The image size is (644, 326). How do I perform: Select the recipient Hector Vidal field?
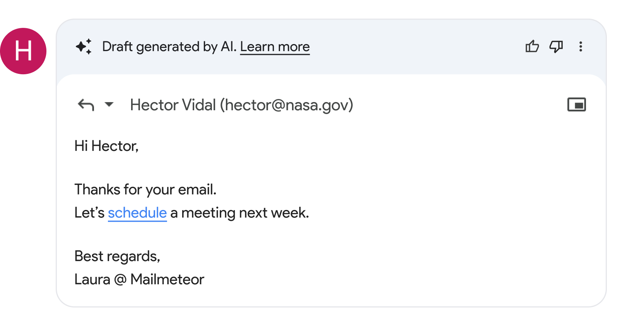tap(241, 104)
